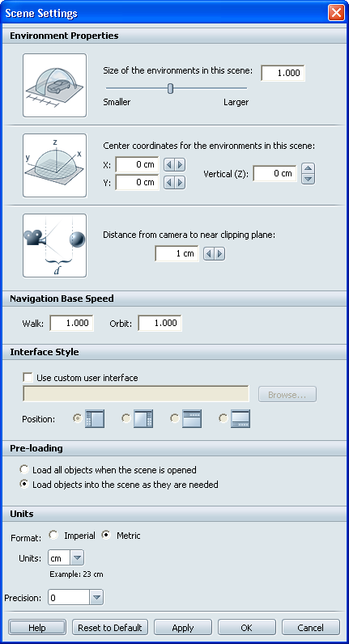Decrease Y coordinate with left arrow

tap(169, 182)
